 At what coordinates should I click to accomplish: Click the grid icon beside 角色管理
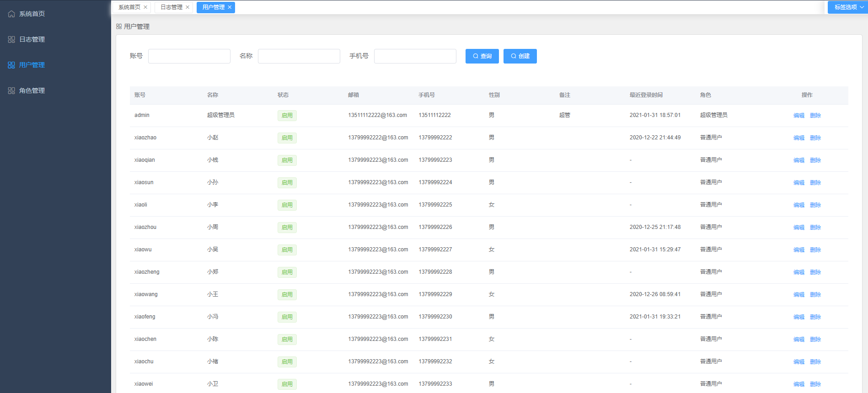11,90
